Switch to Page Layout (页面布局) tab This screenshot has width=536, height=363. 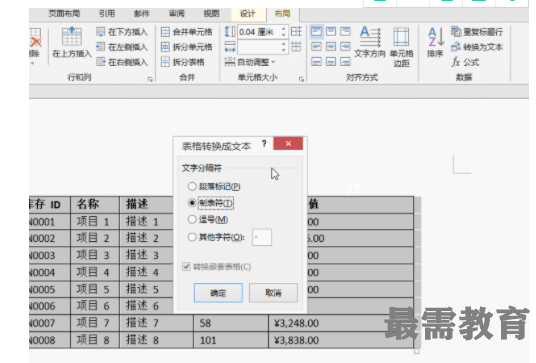pos(64,14)
